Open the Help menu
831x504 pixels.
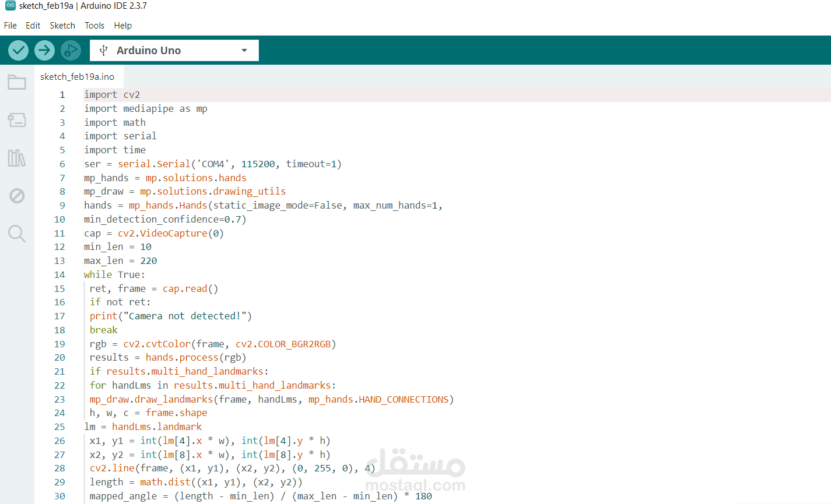coord(123,26)
